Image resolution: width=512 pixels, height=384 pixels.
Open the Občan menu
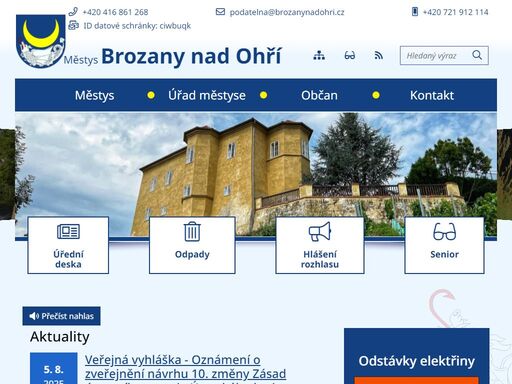(x=319, y=95)
